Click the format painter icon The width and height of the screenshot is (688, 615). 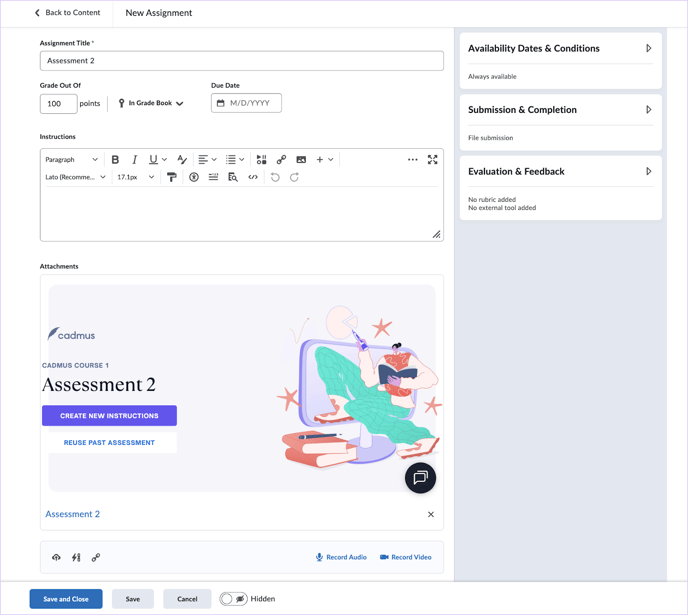point(172,177)
